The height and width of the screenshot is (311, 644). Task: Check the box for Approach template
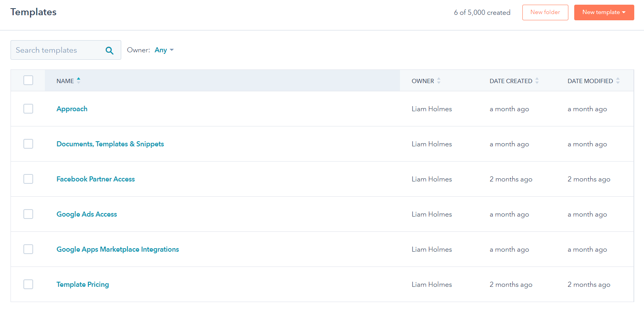(28, 108)
